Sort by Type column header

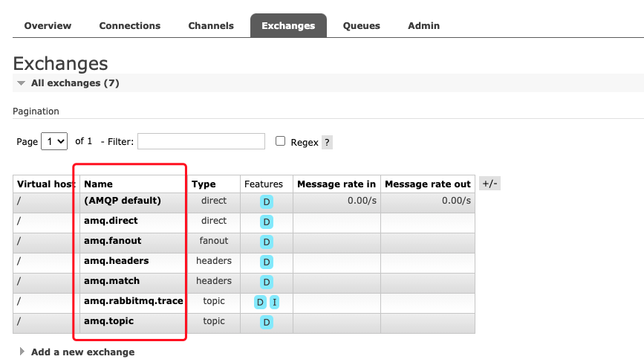204,184
